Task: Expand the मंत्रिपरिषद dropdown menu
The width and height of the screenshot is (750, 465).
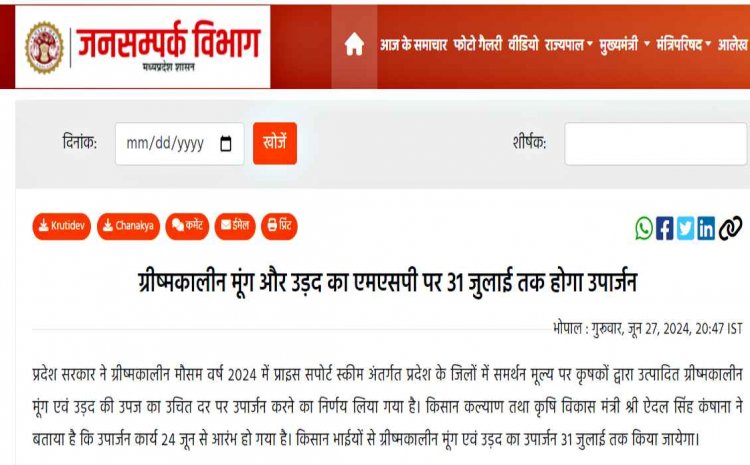Action: (x=684, y=44)
